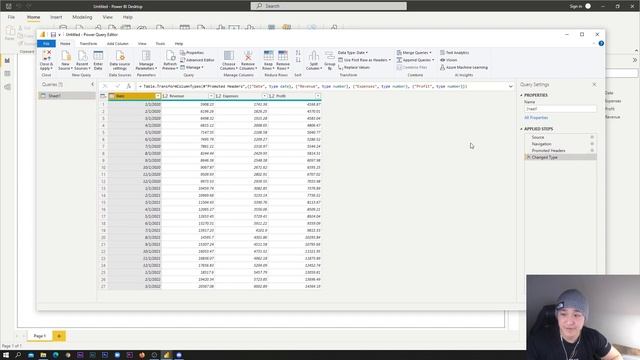Open Date column filter dropdown
640x360 pixels.
(158, 96)
